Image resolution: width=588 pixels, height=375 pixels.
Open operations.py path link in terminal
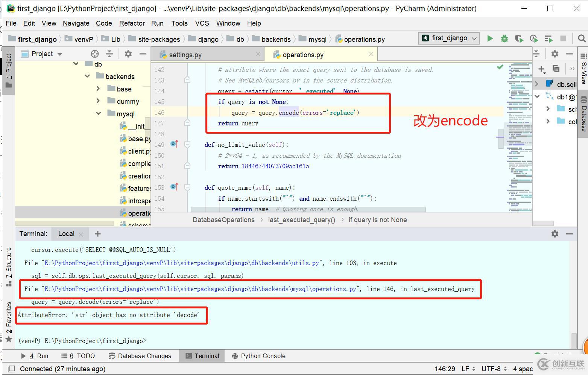[200, 289]
